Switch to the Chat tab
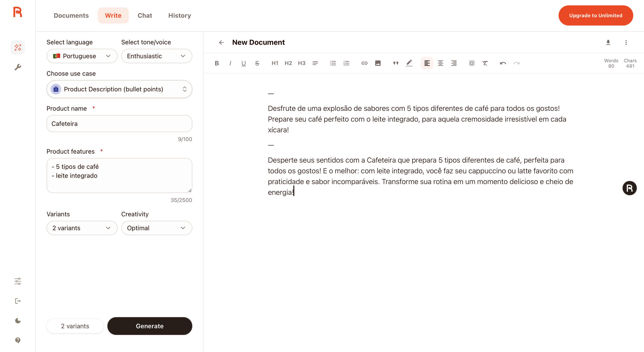 tap(145, 15)
